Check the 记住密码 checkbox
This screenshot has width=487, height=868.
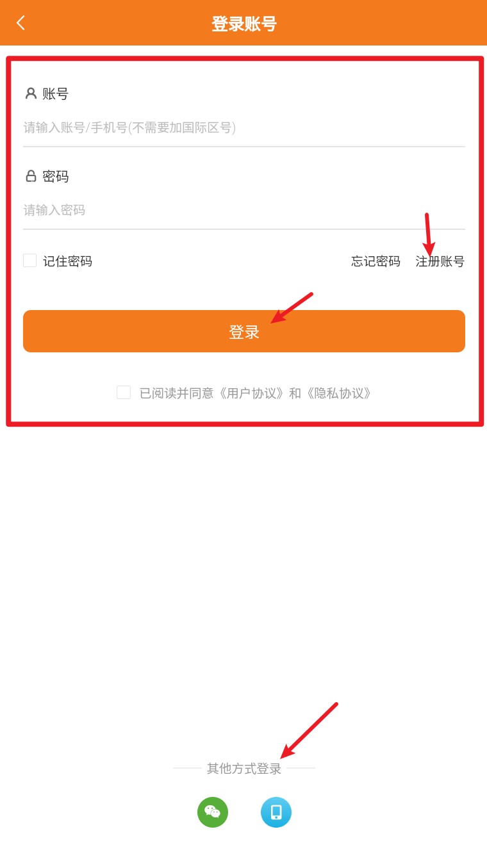(29, 261)
